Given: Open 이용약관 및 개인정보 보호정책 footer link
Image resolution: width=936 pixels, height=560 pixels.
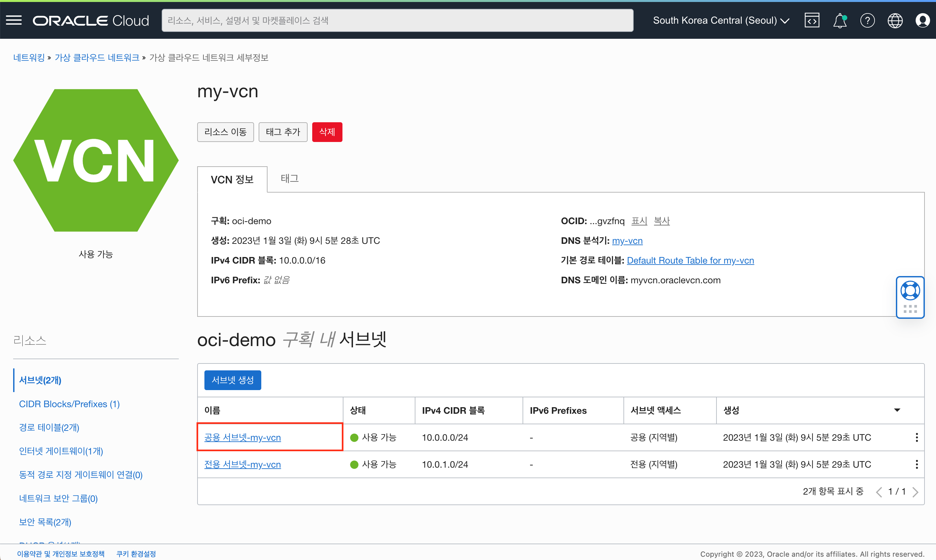Looking at the screenshot, I should [x=61, y=553].
